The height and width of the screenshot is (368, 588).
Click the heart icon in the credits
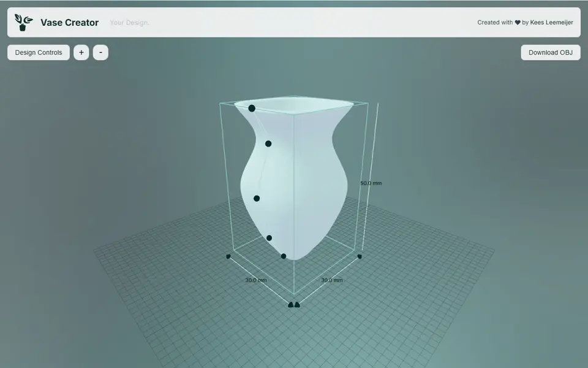518,23
